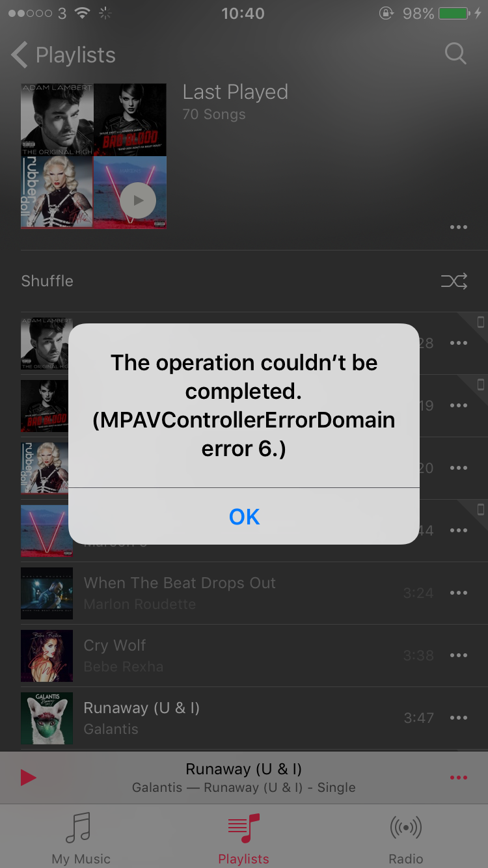The height and width of the screenshot is (868, 488).
Task: Tap the shuffle arrows icon
Action: [454, 281]
